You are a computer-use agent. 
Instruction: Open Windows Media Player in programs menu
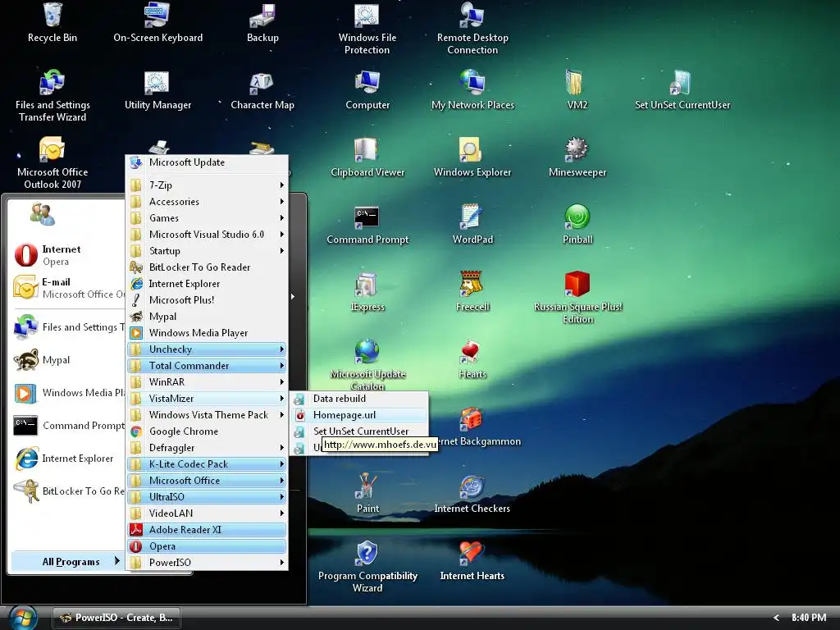pyautogui.click(x=207, y=333)
